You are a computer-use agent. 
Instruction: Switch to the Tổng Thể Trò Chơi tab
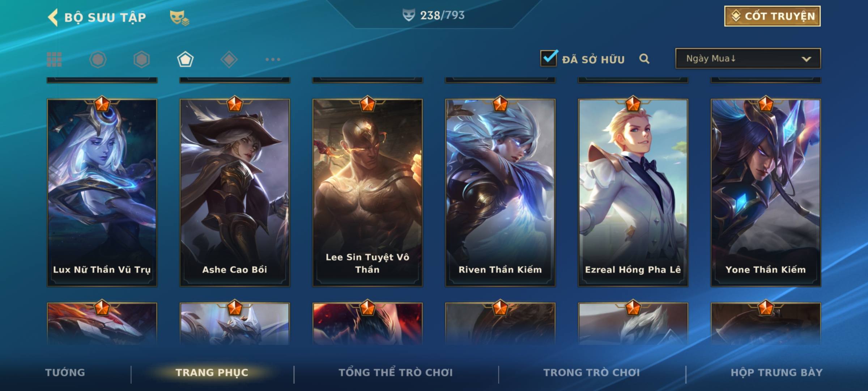396,373
